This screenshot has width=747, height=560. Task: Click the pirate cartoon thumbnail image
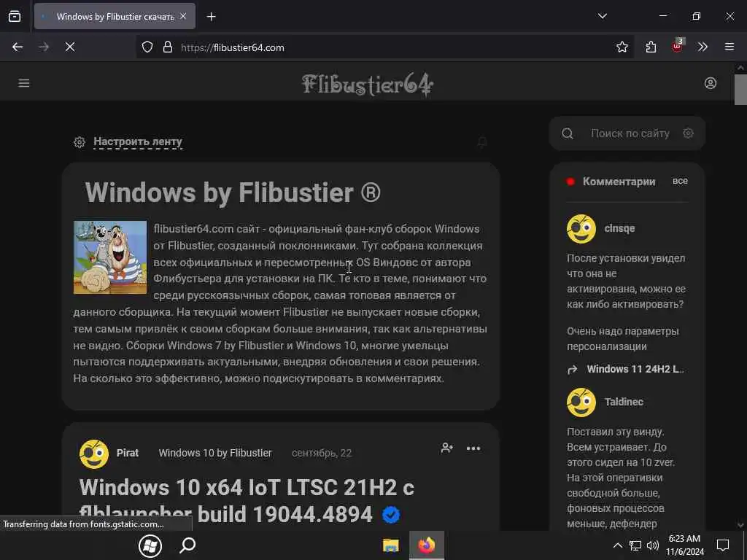tap(110, 257)
